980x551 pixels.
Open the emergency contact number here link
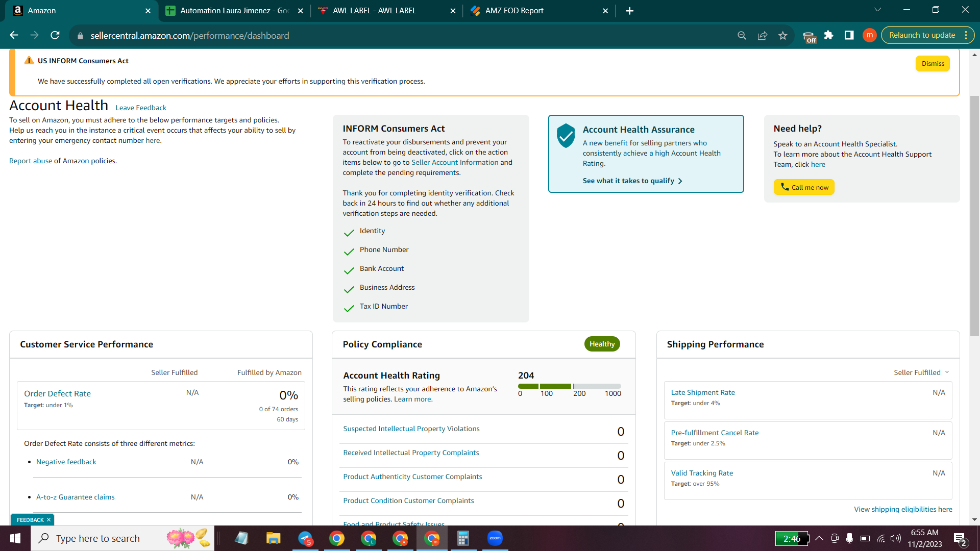pyautogui.click(x=153, y=140)
